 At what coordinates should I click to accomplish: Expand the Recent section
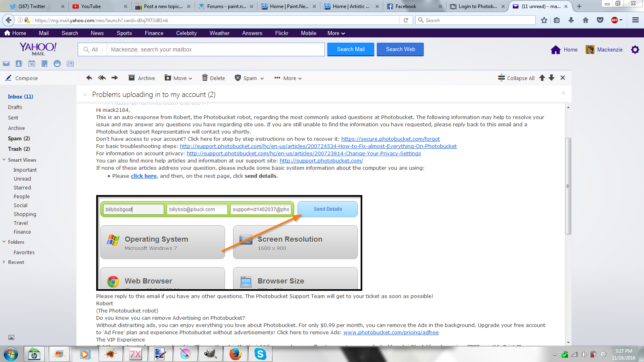click(x=4, y=262)
